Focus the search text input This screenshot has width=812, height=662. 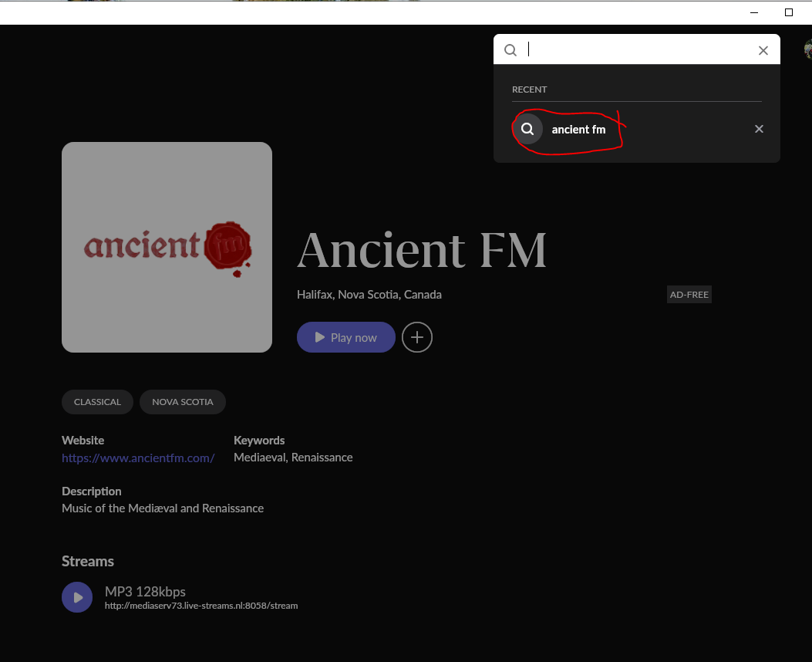point(638,49)
